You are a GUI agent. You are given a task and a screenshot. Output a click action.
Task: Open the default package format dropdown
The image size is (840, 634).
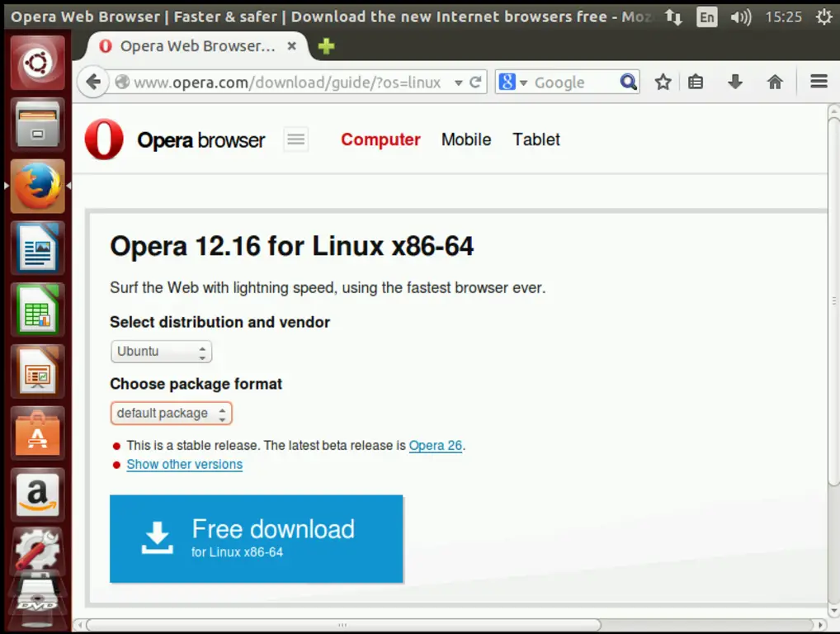172,414
